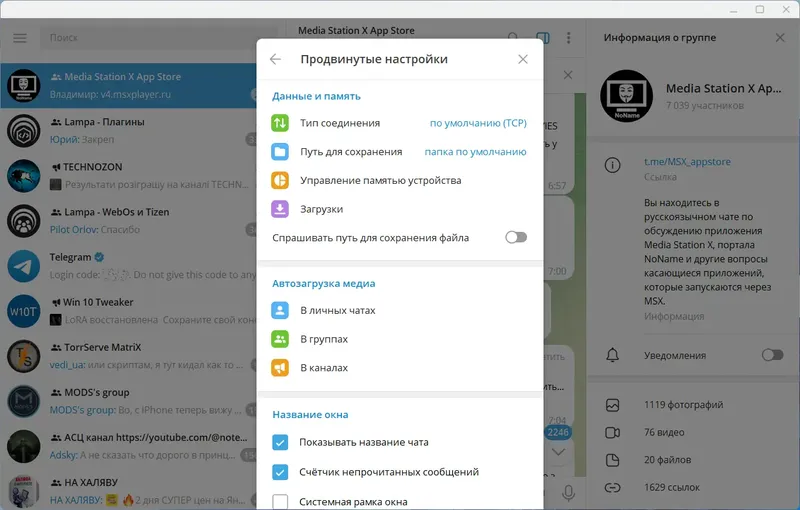800x510 pixels.
Task: Open Media Station X App Store chat
Action: (x=129, y=85)
